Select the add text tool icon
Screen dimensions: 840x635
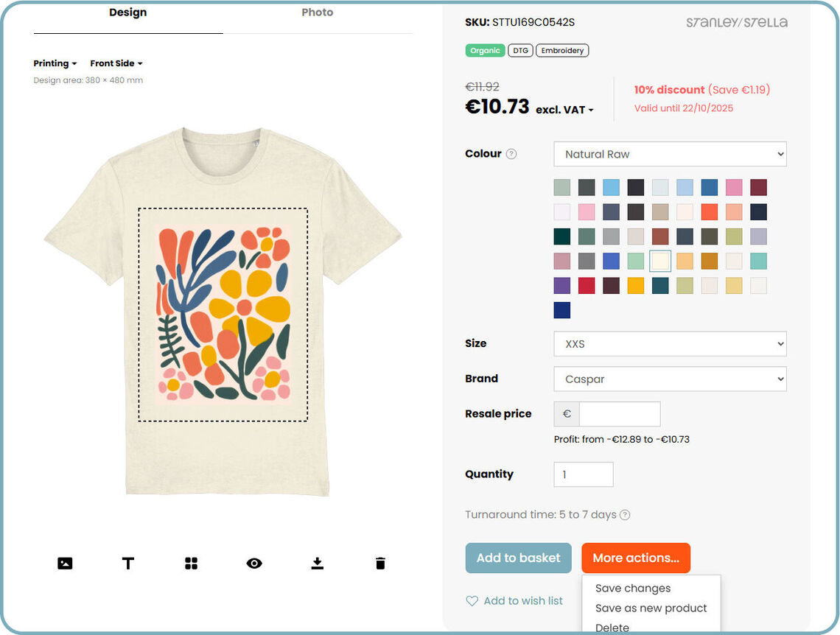pos(128,564)
